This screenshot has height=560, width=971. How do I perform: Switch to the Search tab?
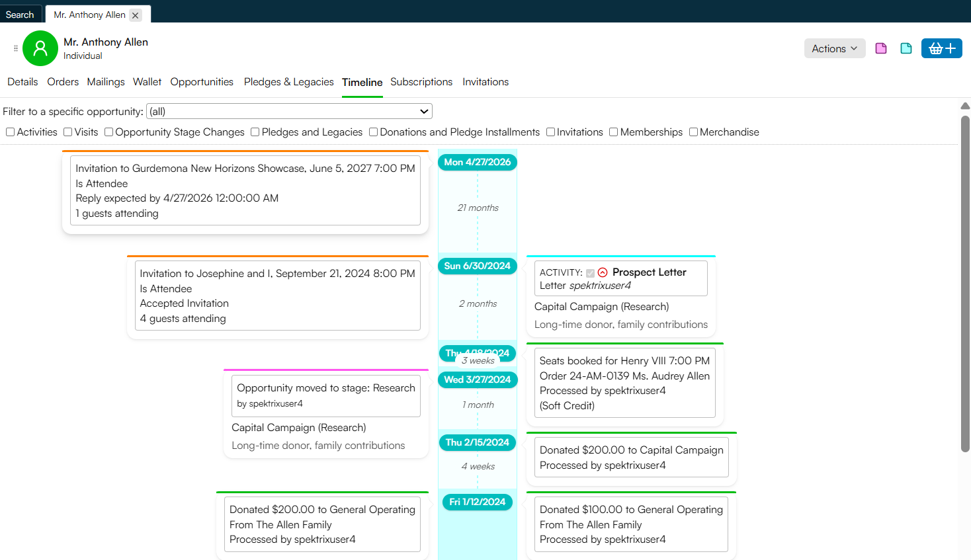[x=20, y=15]
